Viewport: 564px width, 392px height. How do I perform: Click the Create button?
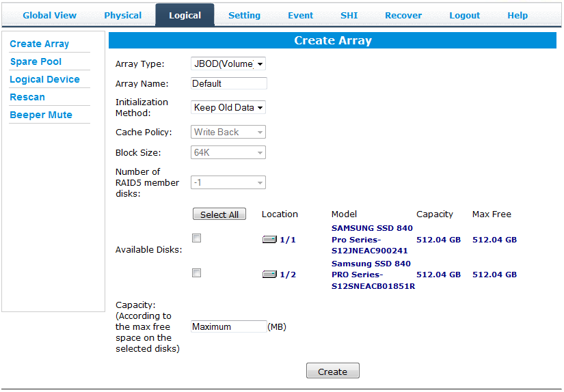332,372
